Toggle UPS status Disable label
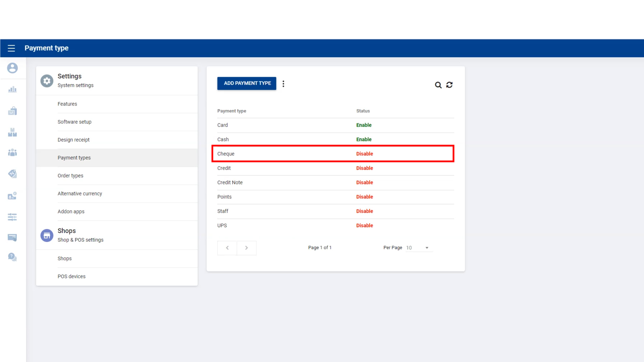 pos(364,226)
